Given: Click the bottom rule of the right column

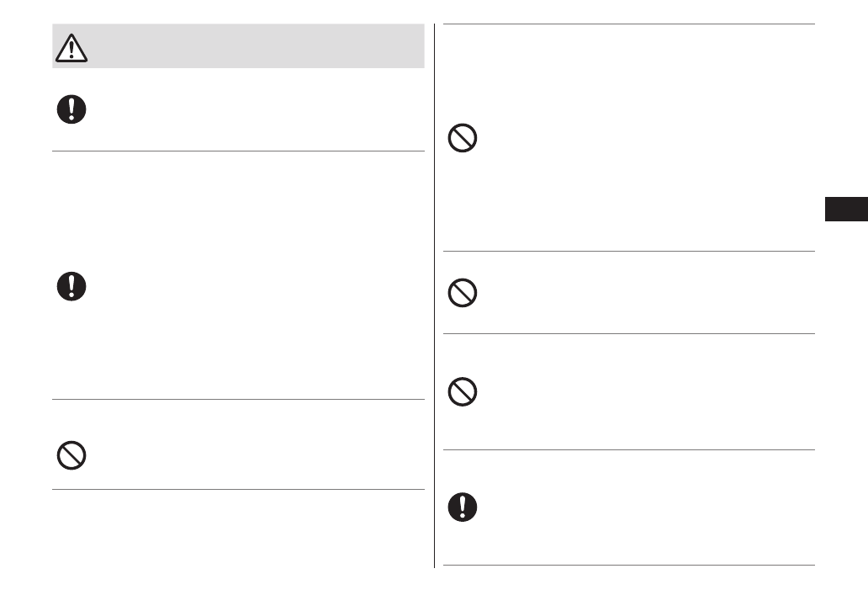Looking at the screenshot, I should pos(628,565).
